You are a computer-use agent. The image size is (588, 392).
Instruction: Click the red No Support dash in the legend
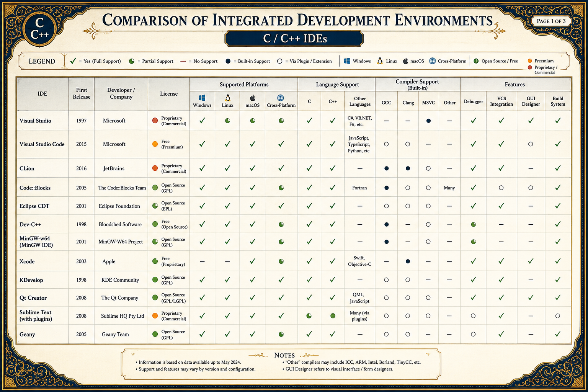click(183, 61)
